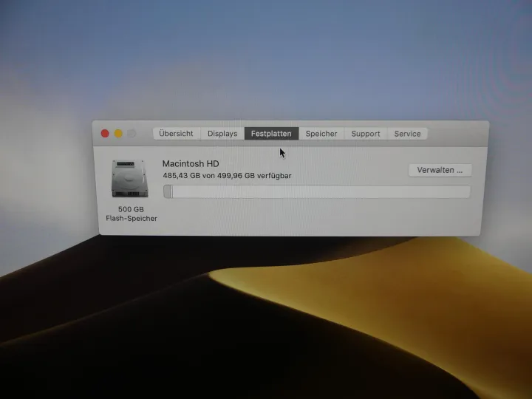
Task: Click the Verwalten ... button
Action: pos(440,170)
